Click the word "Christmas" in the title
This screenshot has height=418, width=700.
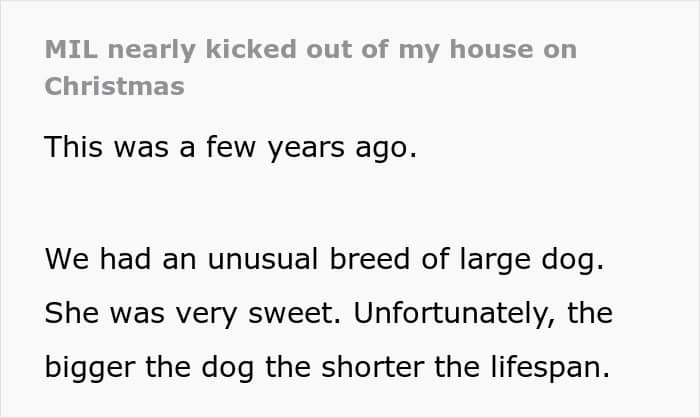(114, 86)
